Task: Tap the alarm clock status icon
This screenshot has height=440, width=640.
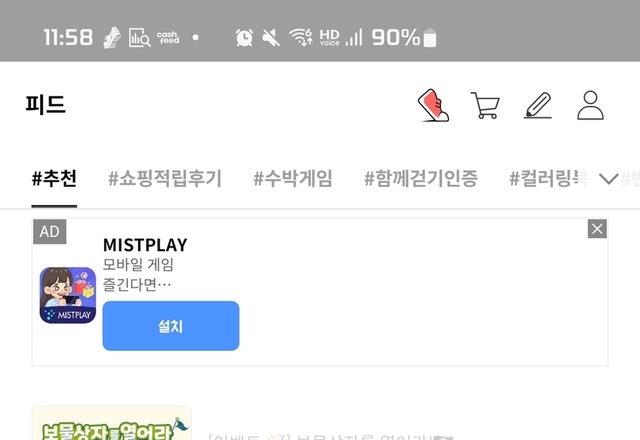Action: click(244, 38)
